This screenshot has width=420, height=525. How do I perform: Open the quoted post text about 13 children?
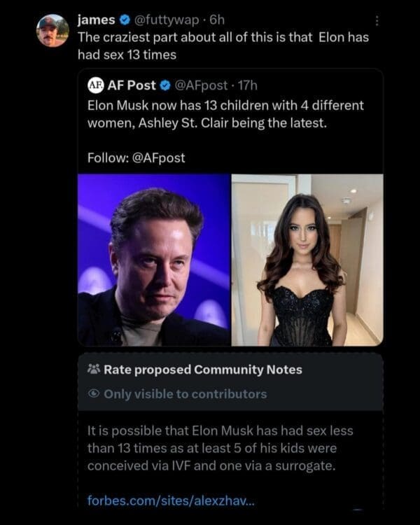click(x=225, y=115)
